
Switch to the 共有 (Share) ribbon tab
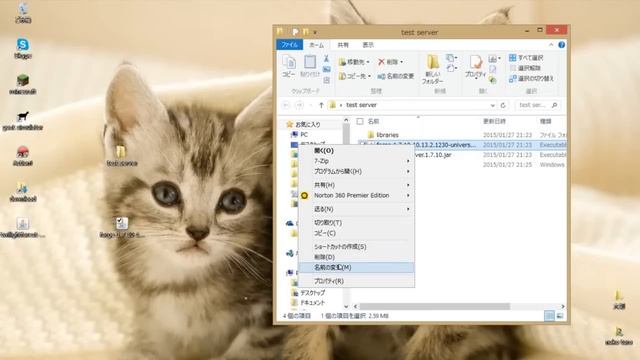(343, 45)
